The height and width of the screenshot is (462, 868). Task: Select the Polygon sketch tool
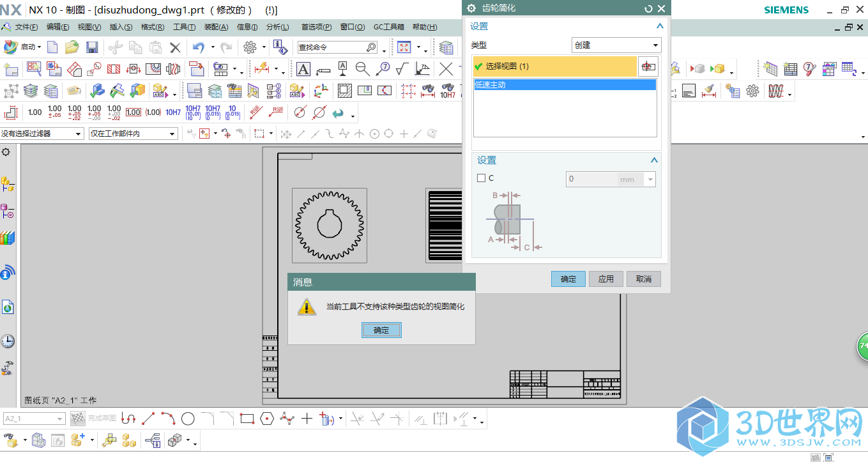click(267, 419)
